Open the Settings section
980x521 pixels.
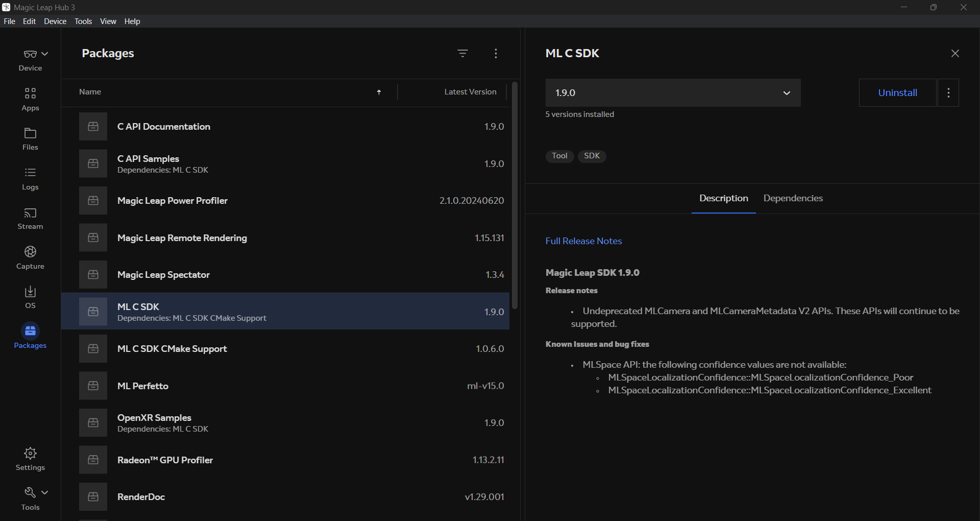click(30, 458)
